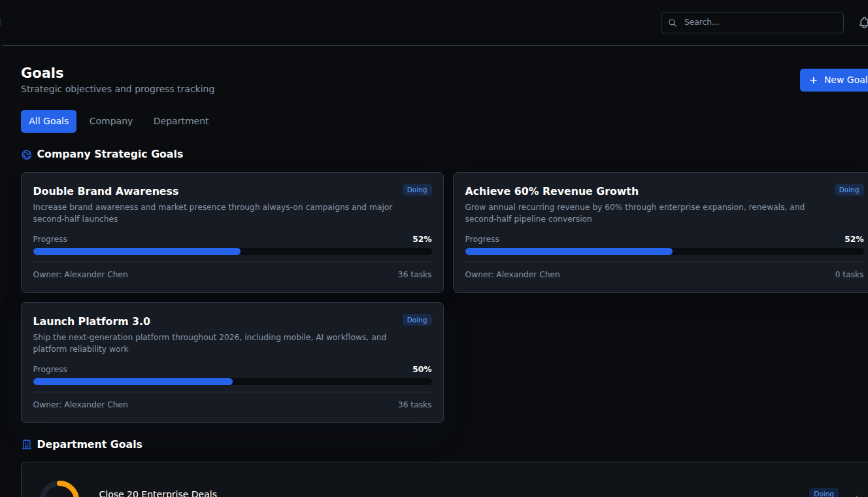868x497 pixels.
Task: Click the plus icon on New Goal
Action: (814, 80)
